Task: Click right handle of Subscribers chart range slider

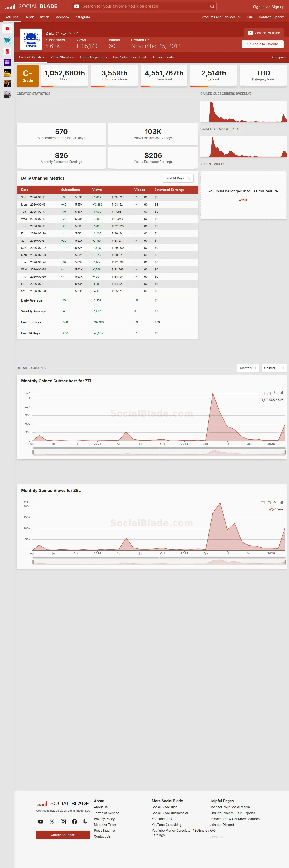Action: [x=285, y=452]
